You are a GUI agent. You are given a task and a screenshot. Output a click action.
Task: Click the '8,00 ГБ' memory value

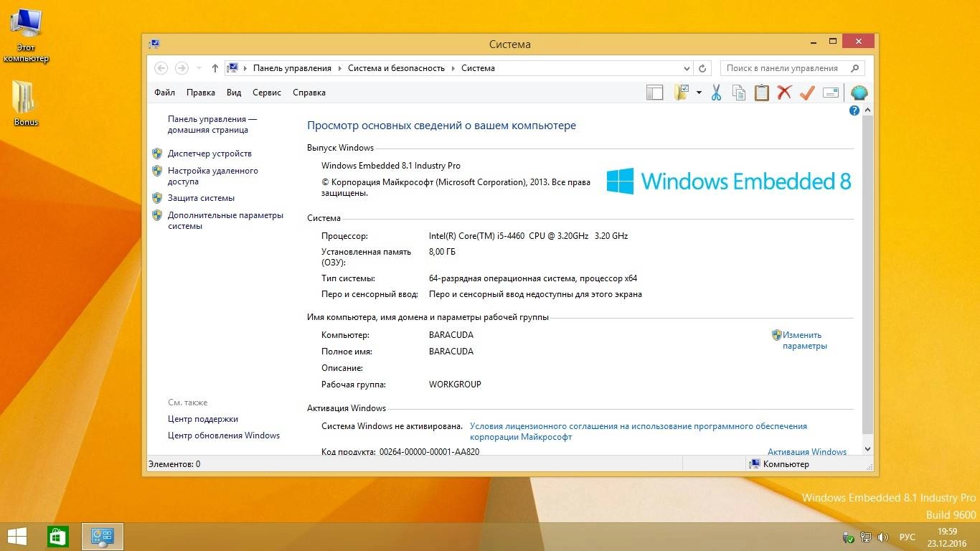(x=442, y=252)
